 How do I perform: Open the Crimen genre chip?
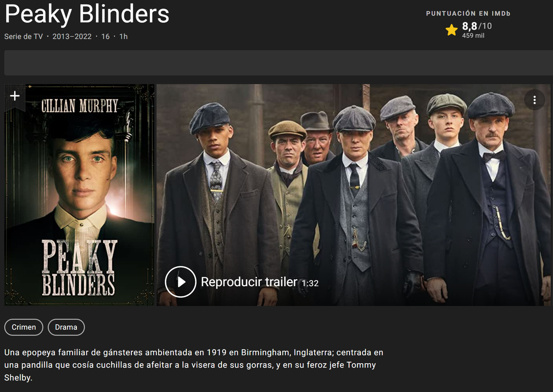coord(24,327)
